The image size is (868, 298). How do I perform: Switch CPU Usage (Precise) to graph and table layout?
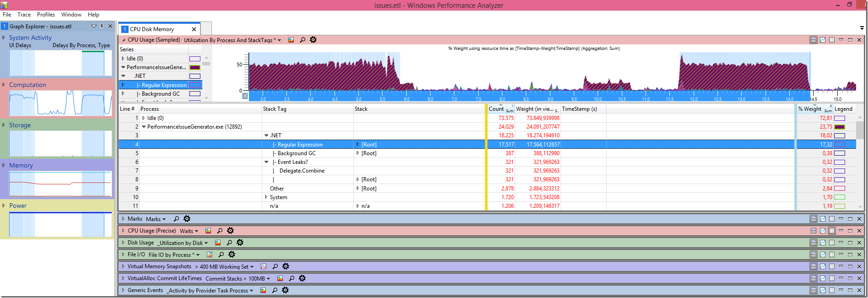click(x=814, y=231)
